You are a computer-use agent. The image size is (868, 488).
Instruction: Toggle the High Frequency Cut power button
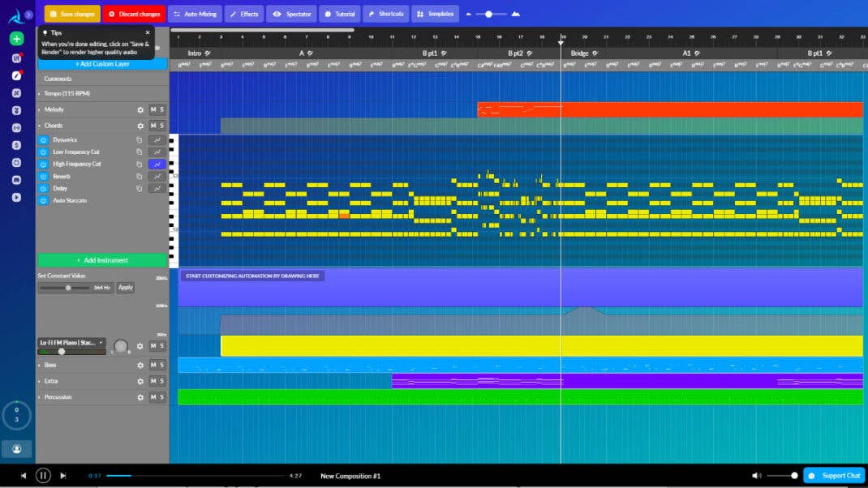[43, 165]
